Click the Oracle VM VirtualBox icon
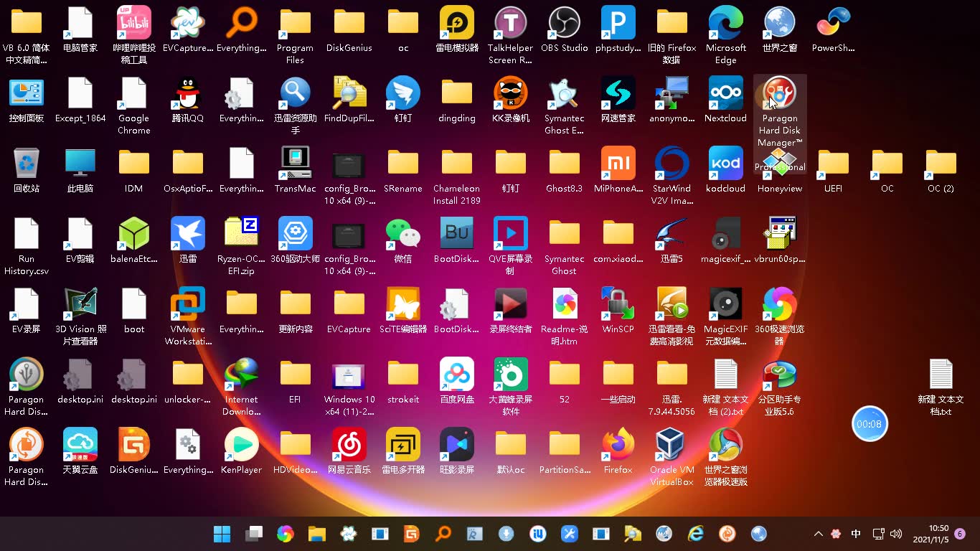 point(672,458)
